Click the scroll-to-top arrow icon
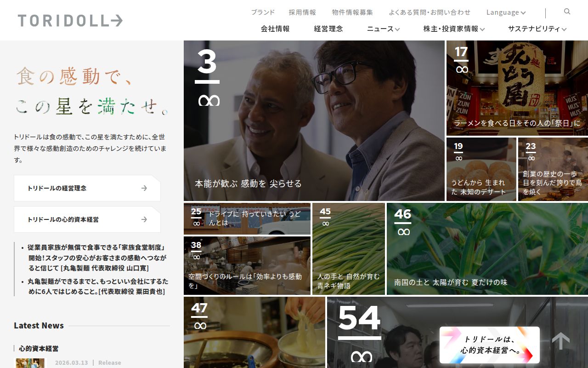 (561, 341)
